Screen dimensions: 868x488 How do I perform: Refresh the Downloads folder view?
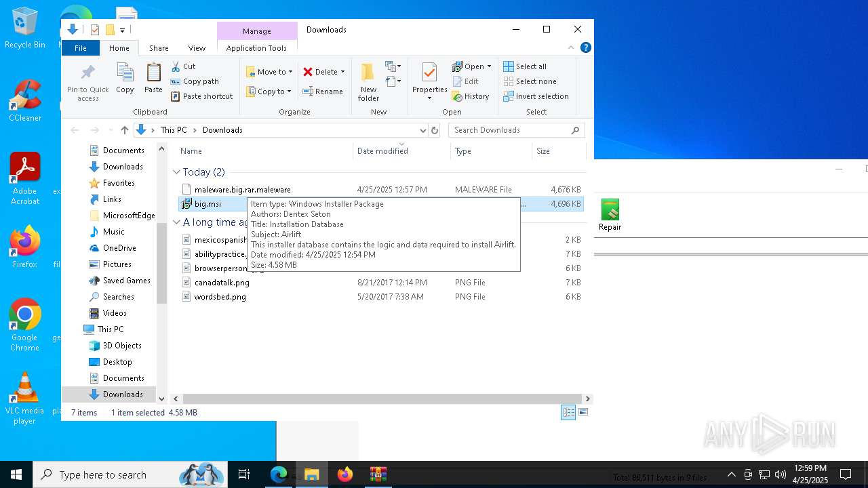(x=435, y=130)
